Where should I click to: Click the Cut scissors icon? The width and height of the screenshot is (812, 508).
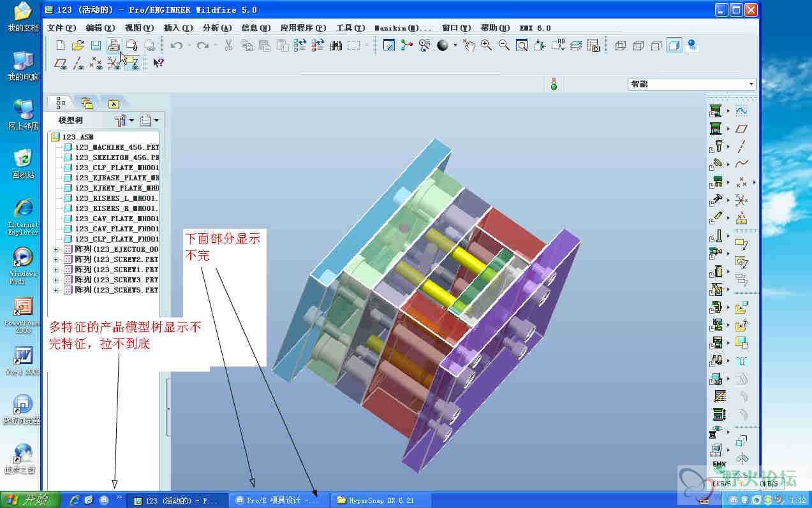228,45
